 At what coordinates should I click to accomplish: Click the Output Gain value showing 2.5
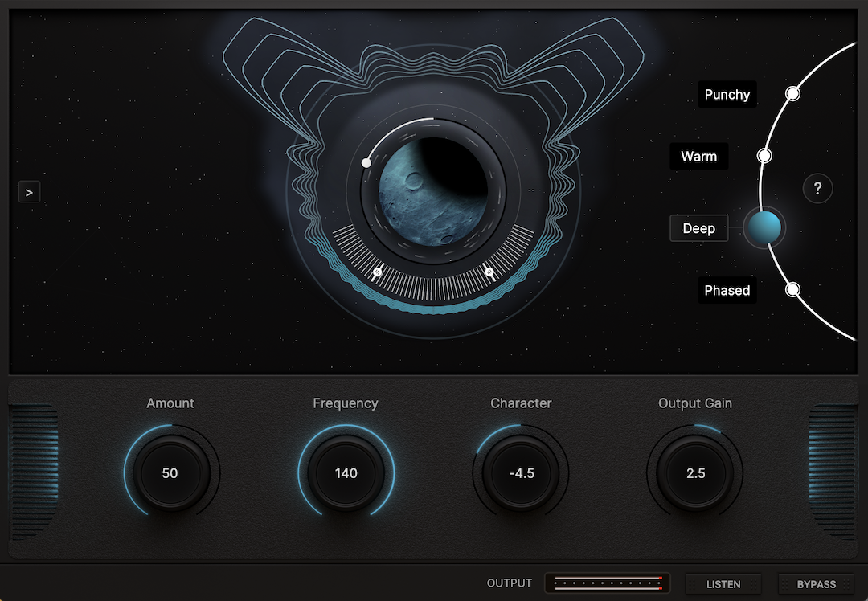(695, 473)
